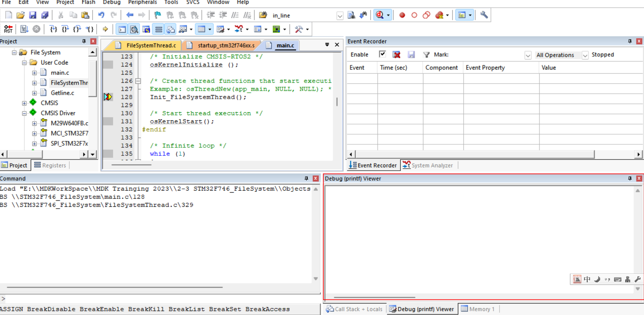
Task: Switch to the FileSystemThread.c editor tab
Action: 151,45
